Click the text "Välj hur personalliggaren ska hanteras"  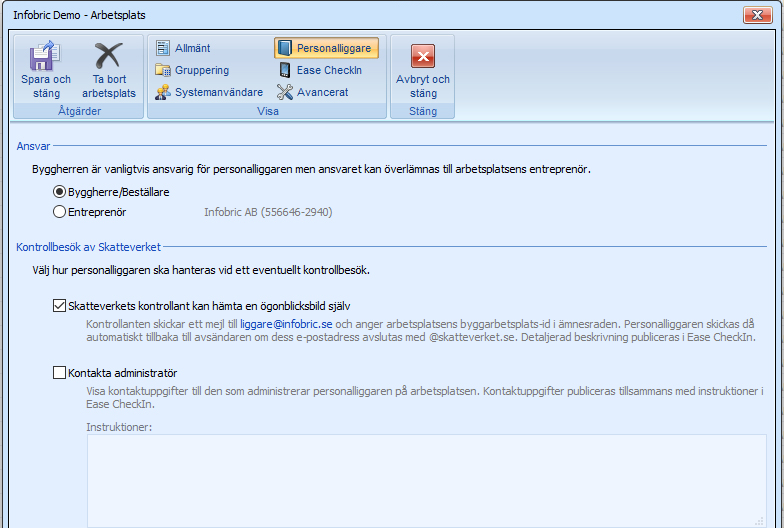click(201, 270)
